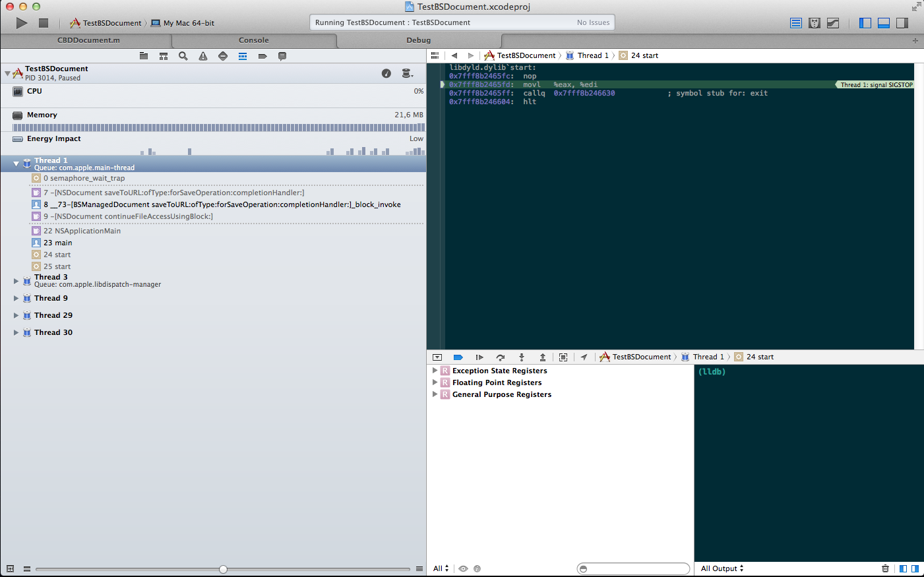Switch to the Console tab

click(254, 40)
